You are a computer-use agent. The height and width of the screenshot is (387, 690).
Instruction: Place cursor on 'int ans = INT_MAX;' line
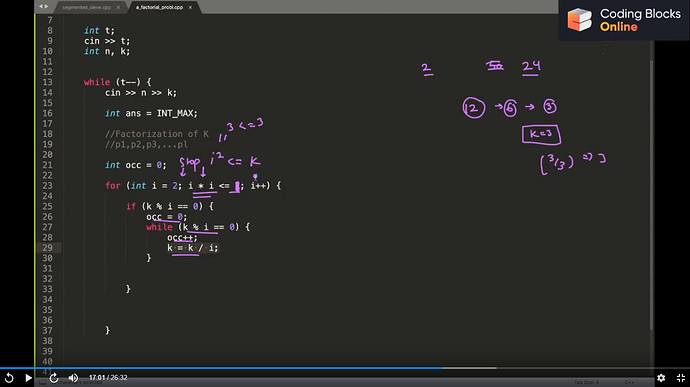[x=151, y=114]
